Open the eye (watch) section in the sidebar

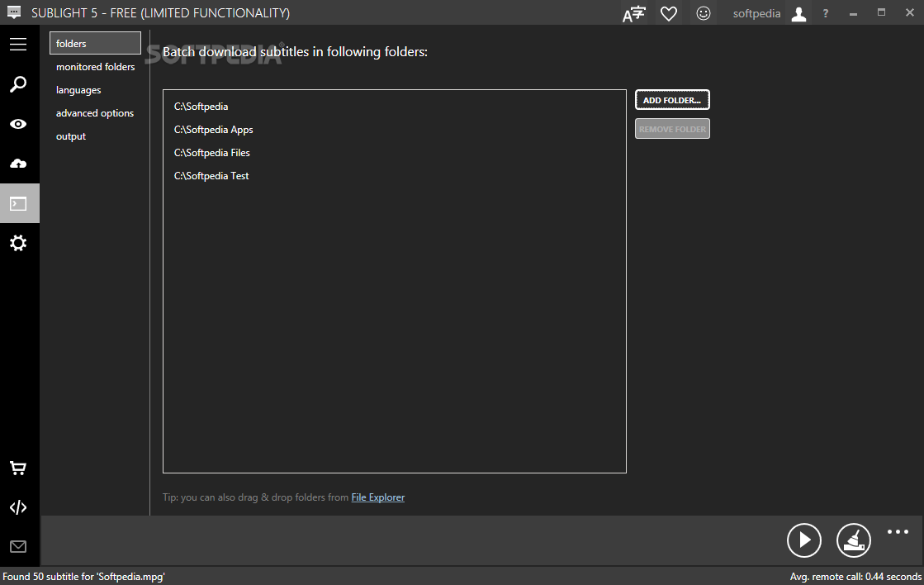(18, 124)
